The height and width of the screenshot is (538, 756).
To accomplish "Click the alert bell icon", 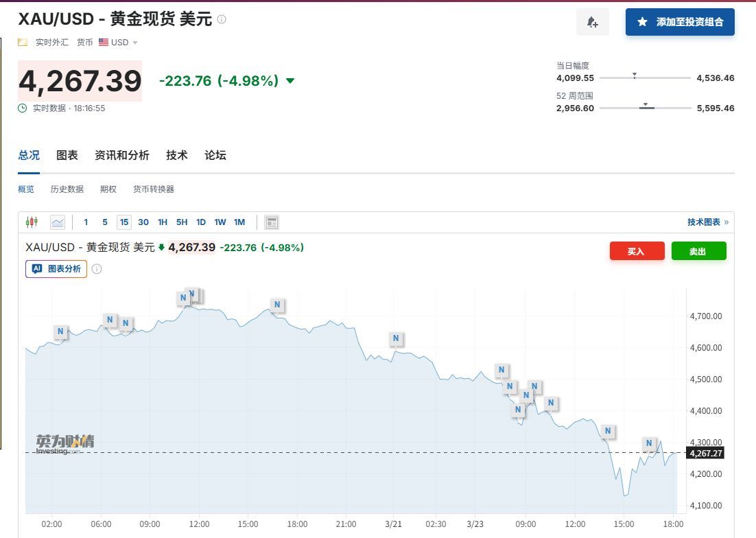I will (x=592, y=22).
